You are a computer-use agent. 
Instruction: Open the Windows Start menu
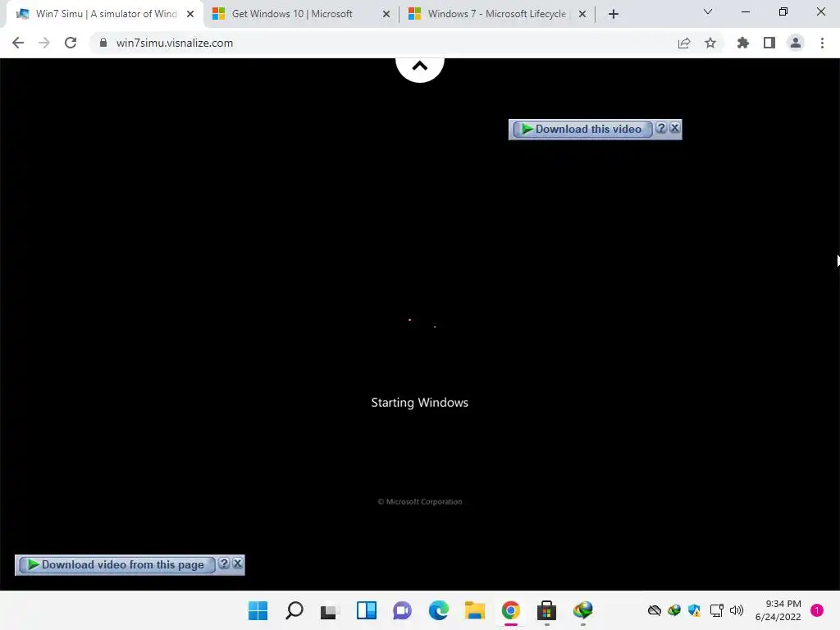[x=258, y=610]
